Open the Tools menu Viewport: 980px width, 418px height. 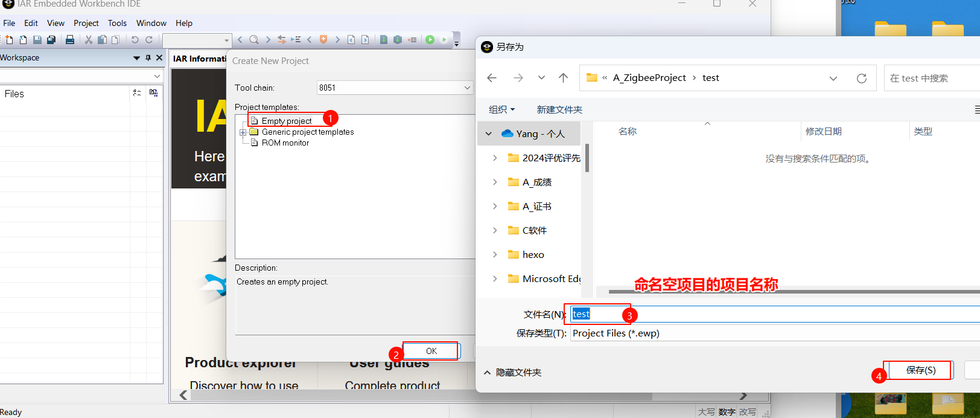(117, 23)
